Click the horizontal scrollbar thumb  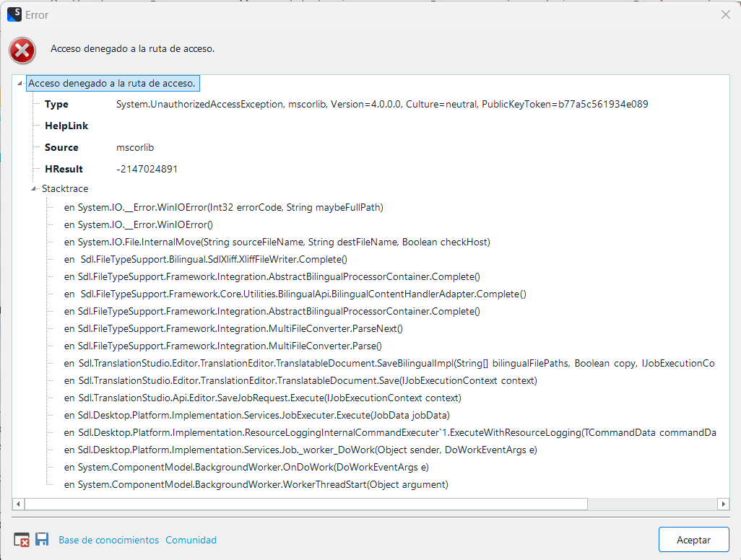click(306, 504)
